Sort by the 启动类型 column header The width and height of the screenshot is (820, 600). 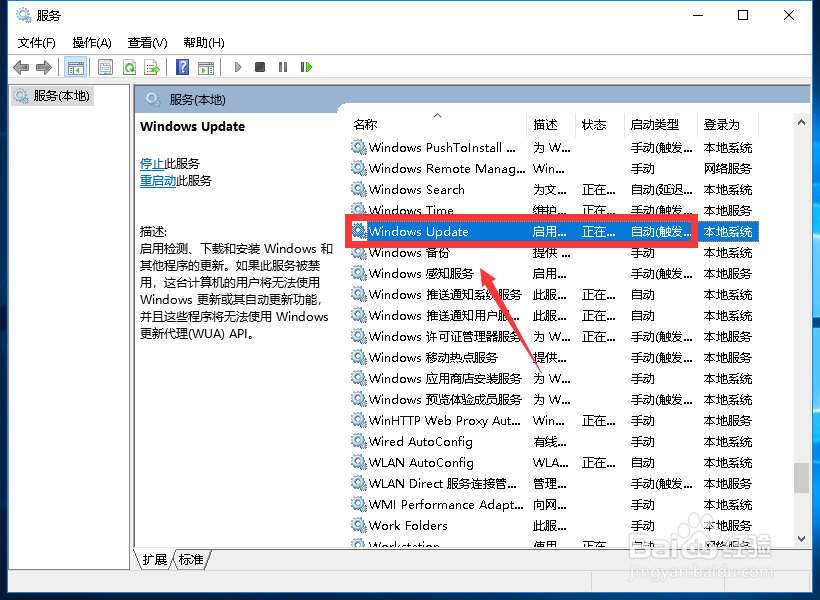(661, 124)
